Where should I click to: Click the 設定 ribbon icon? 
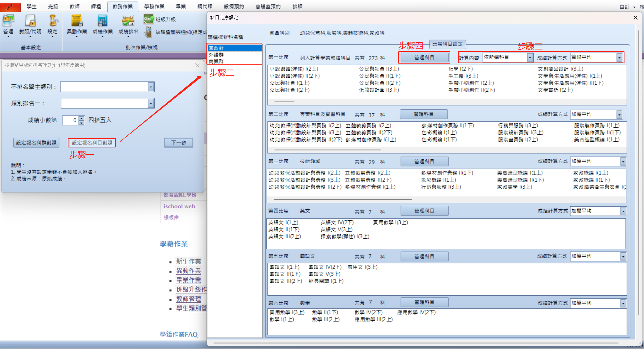(x=52, y=26)
